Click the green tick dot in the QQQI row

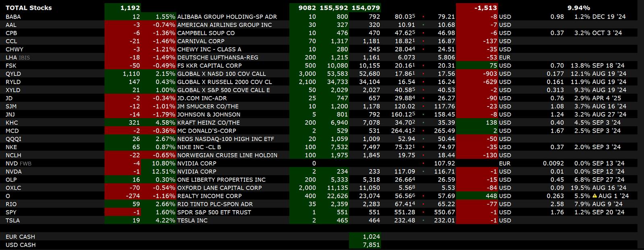pyautogui.click(x=423, y=139)
